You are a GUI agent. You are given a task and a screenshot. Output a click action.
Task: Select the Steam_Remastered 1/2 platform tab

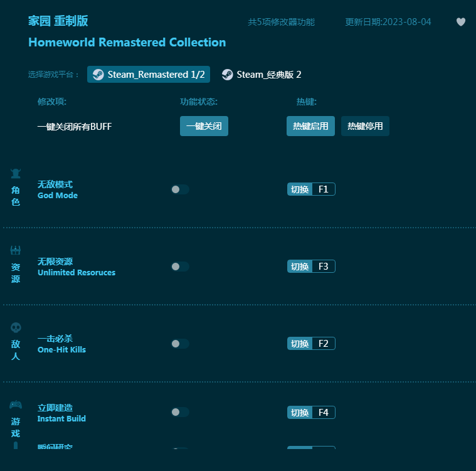149,75
